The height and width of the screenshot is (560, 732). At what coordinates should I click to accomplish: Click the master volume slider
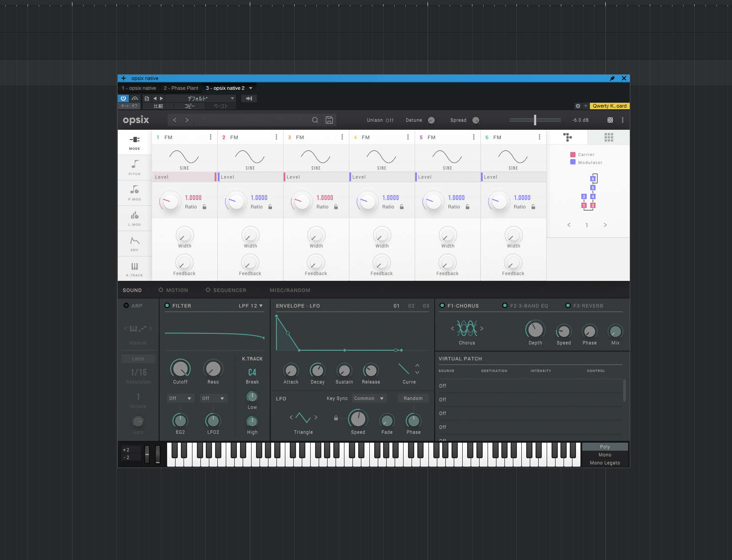click(x=535, y=120)
